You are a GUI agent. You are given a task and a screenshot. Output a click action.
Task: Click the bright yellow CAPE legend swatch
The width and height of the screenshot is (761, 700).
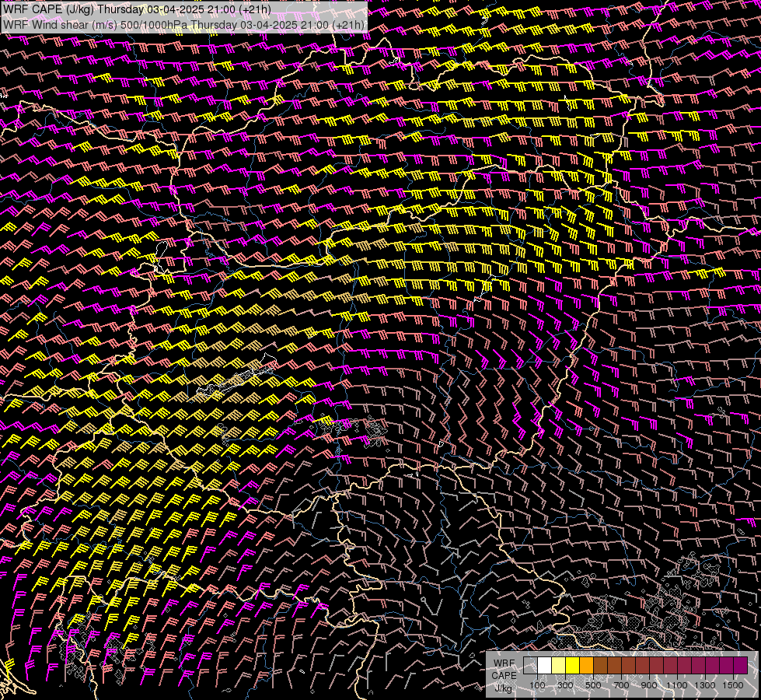(572, 665)
